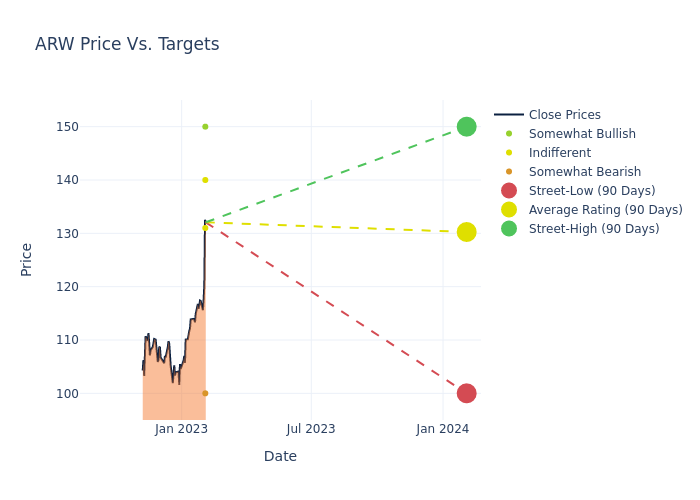
Task: Click the Date axis label
Action: click(x=280, y=457)
